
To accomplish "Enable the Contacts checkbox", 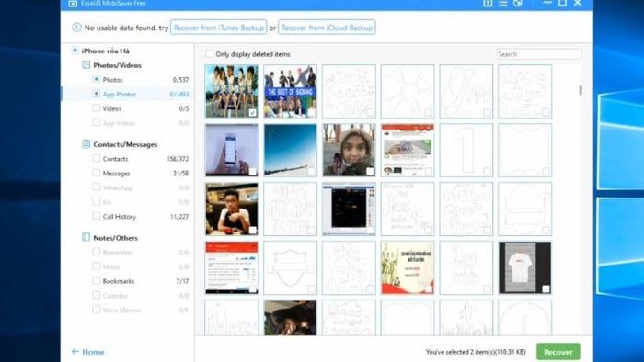I will [x=96, y=158].
